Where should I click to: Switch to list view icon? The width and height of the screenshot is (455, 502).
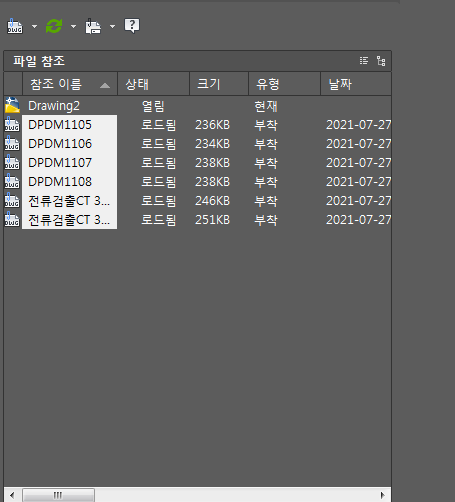tap(364, 61)
